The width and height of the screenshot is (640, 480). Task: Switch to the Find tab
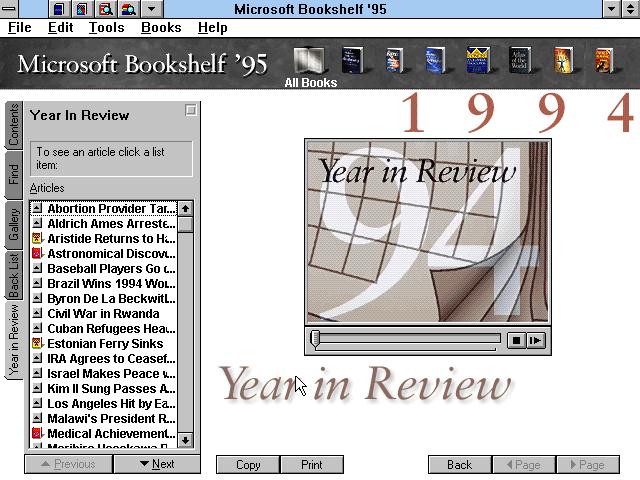tap(13, 175)
